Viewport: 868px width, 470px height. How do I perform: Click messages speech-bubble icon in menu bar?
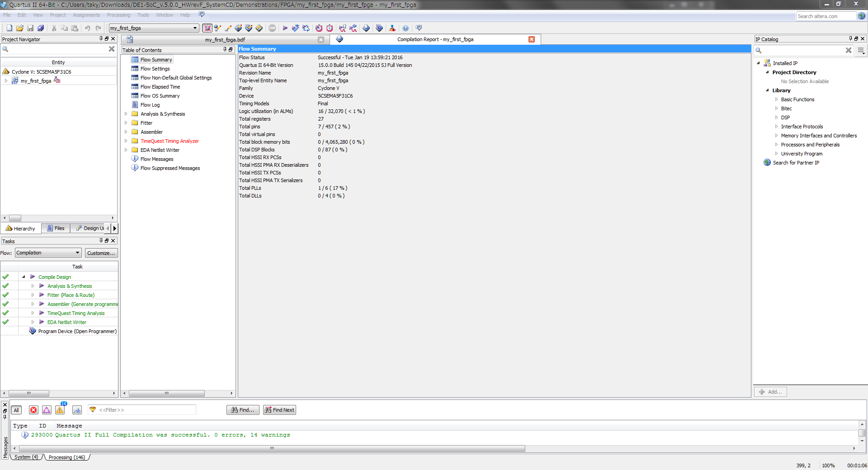point(201,14)
